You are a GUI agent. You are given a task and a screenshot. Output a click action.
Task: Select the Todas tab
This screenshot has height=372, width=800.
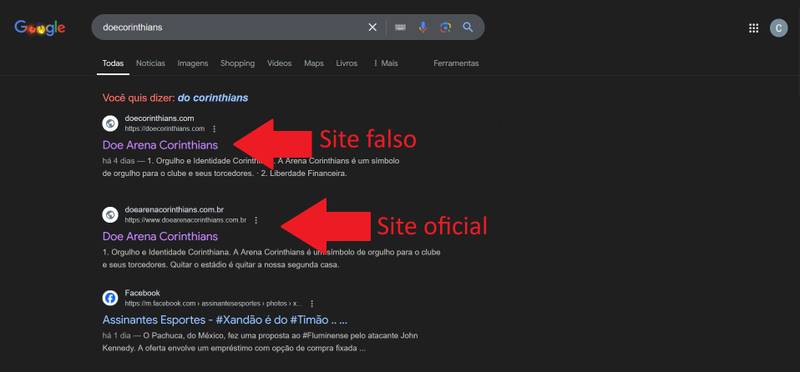[113, 63]
